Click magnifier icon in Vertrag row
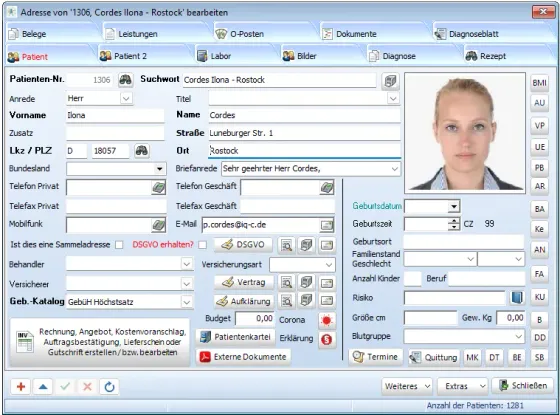 [x=286, y=282]
